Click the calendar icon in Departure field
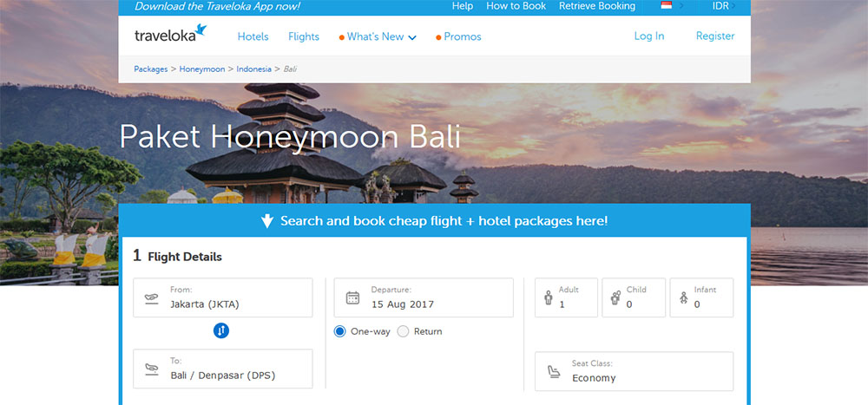This screenshot has height=405, width=868. coord(352,297)
